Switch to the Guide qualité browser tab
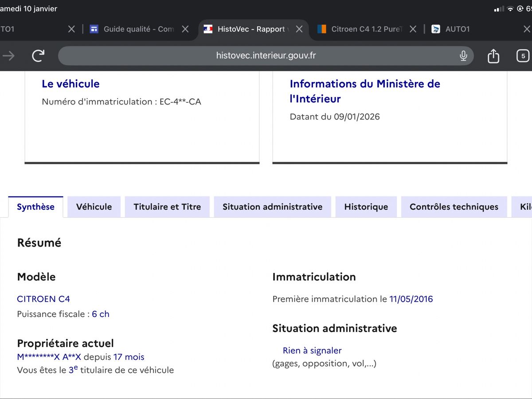 [x=133, y=29]
